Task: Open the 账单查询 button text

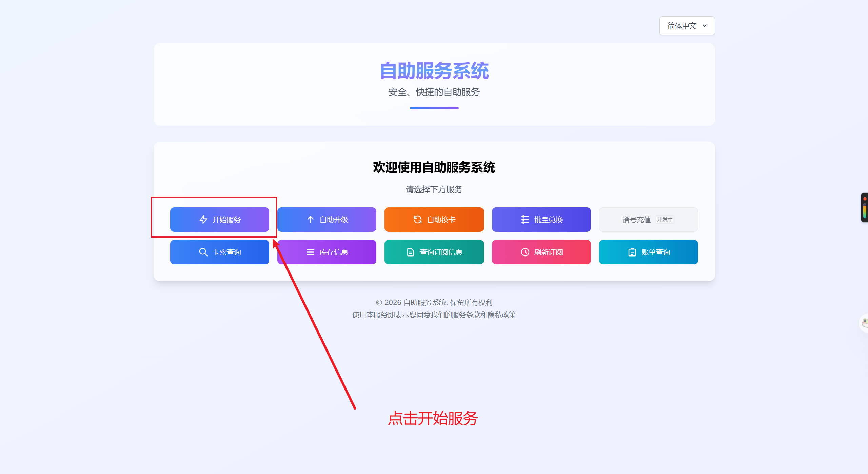Action: pyautogui.click(x=656, y=252)
